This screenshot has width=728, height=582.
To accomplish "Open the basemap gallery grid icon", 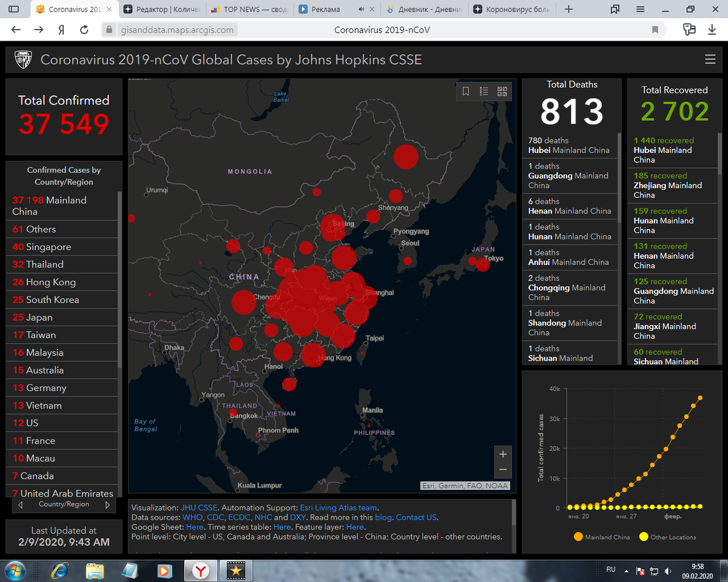I will pyautogui.click(x=502, y=92).
